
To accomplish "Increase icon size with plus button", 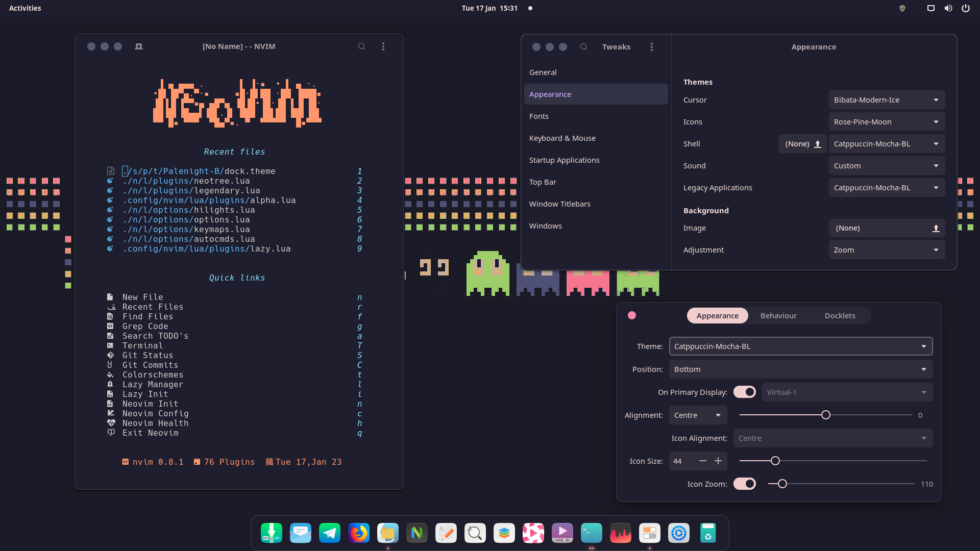I will click(x=718, y=461).
